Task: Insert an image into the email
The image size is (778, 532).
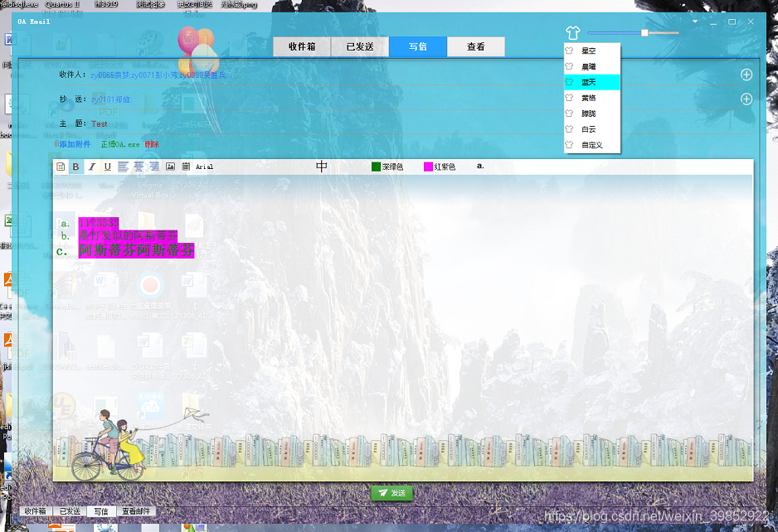Action: tap(170, 167)
